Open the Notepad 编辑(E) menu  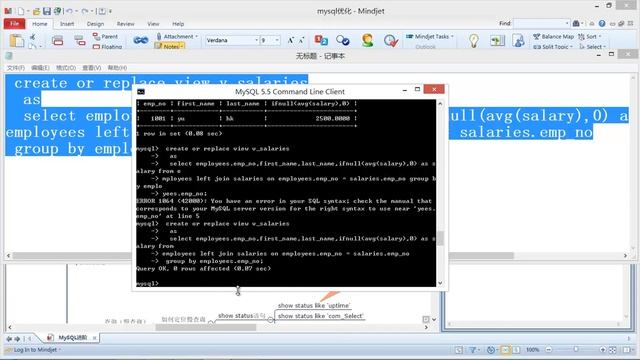(x=40, y=68)
